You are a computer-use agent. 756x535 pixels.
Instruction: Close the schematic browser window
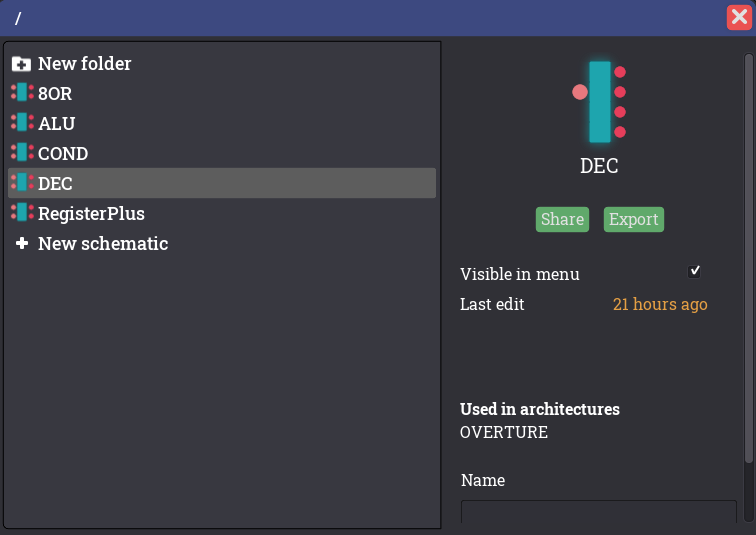pyautogui.click(x=739, y=17)
